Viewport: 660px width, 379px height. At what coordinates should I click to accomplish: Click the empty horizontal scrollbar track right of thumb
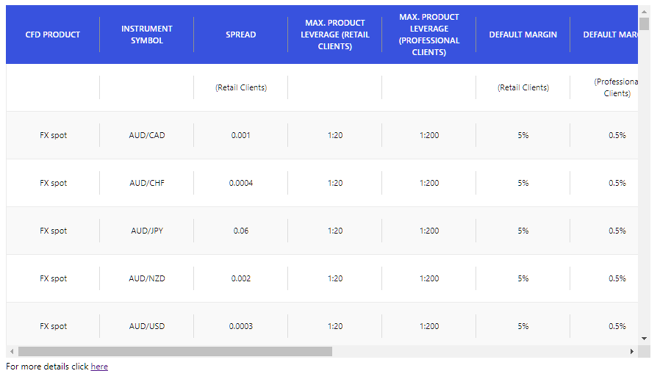pyautogui.click(x=479, y=351)
